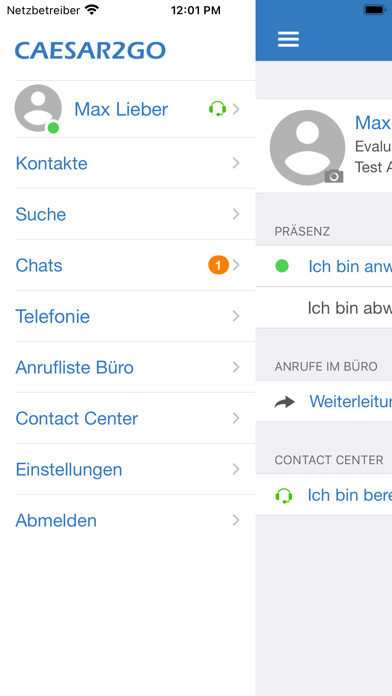Click the headset icon in the Contact Center section
392x696 pixels.
click(x=284, y=495)
